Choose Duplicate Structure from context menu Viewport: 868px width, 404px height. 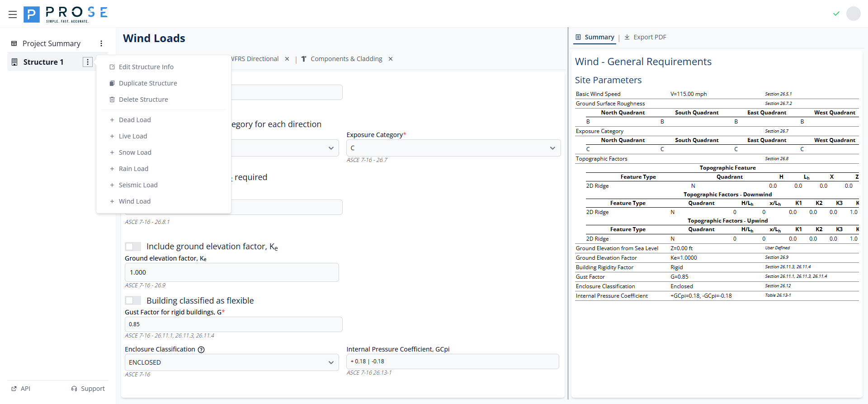point(148,83)
